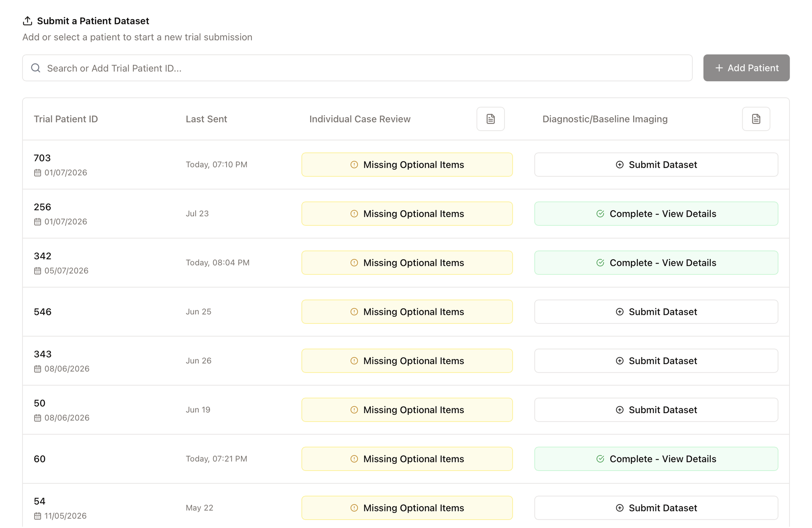Click the upload icon next to Submit a Patient Dataset
This screenshot has width=812, height=528.
click(27, 21)
